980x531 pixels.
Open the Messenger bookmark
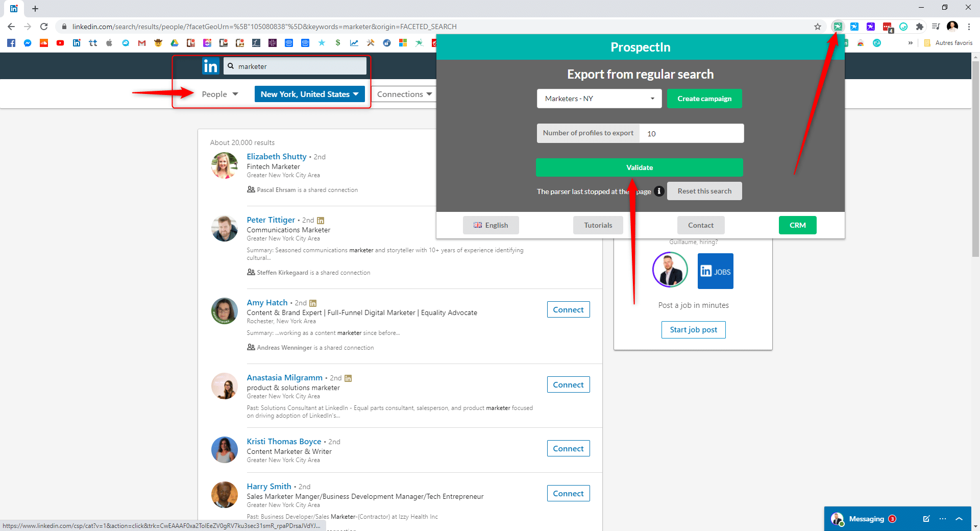point(28,43)
